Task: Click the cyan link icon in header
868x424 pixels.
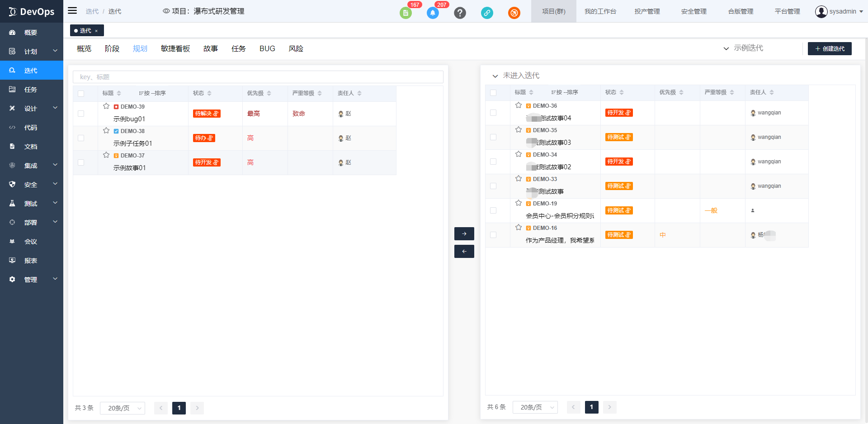Action: (487, 13)
